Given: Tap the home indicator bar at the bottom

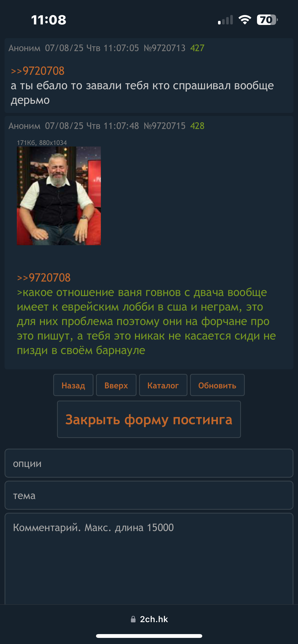Looking at the screenshot, I should 149,636.
